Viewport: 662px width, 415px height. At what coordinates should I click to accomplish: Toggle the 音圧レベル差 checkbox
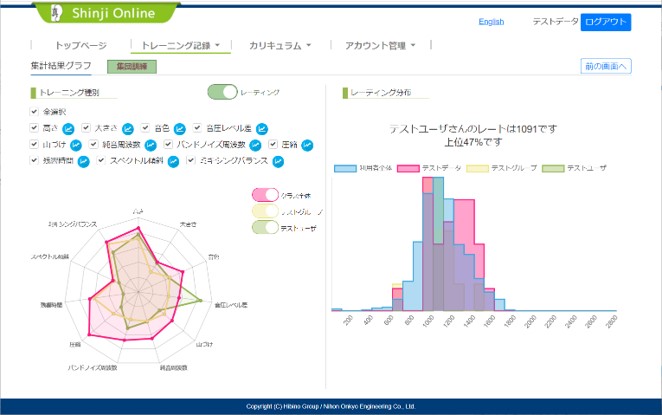[197, 127]
